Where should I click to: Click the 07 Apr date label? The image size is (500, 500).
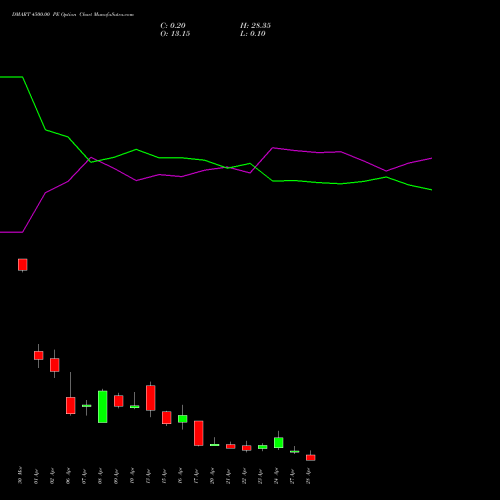[x=84, y=476]
